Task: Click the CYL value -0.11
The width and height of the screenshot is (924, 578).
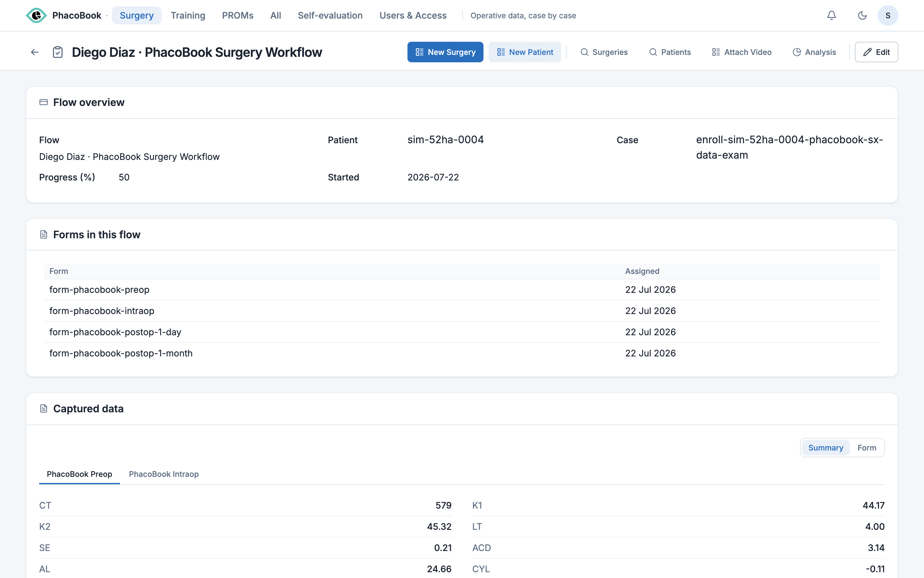Action: point(875,569)
